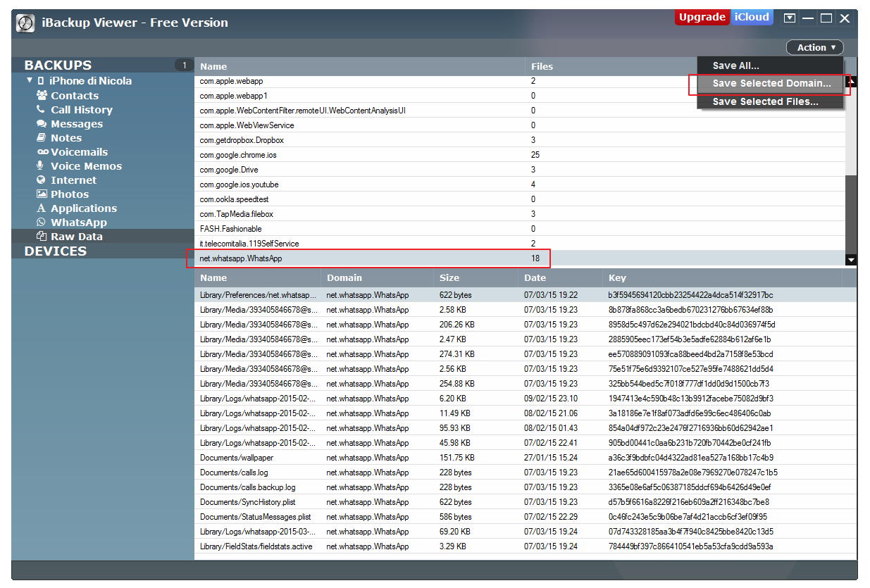Select the Documents/wallpaper file row

526,457
